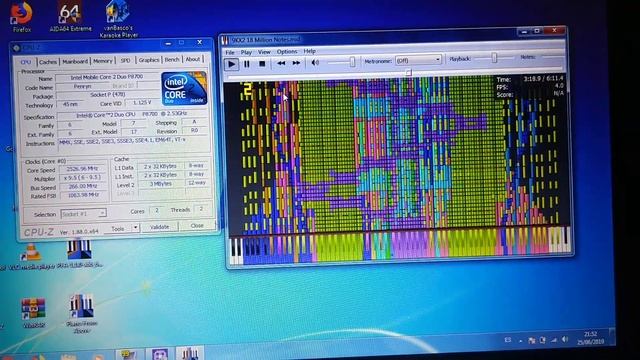Image resolution: width=640 pixels, height=360 pixels.
Task: Switch to the Bench tab in CPU-Z
Action: click(x=172, y=60)
